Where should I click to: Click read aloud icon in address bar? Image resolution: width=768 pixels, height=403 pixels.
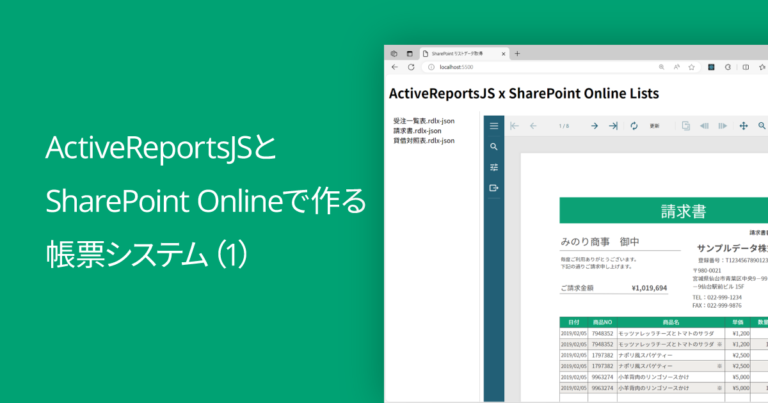click(x=676, y=67)
